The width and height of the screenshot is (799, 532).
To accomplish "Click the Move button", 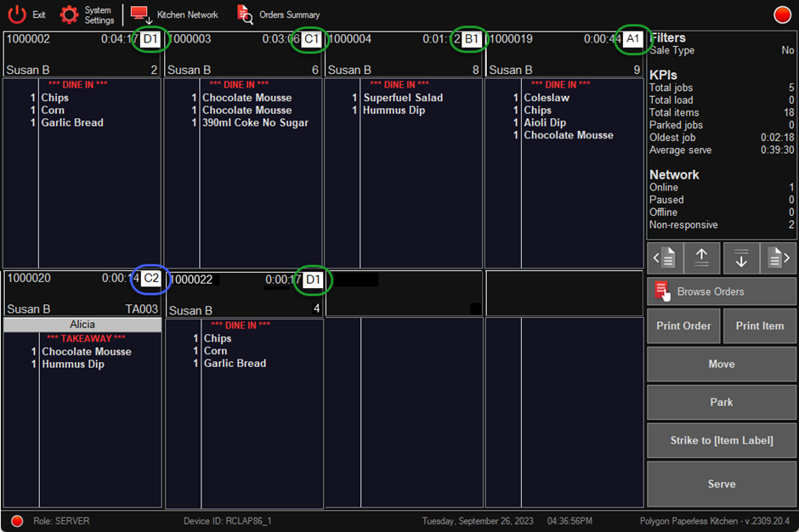I will [722, 364].
